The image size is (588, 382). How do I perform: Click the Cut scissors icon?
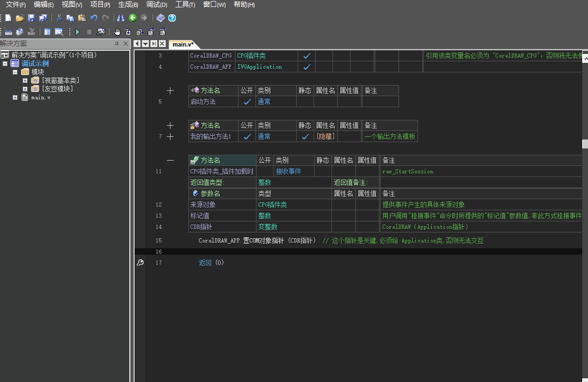tap(59, 18)
